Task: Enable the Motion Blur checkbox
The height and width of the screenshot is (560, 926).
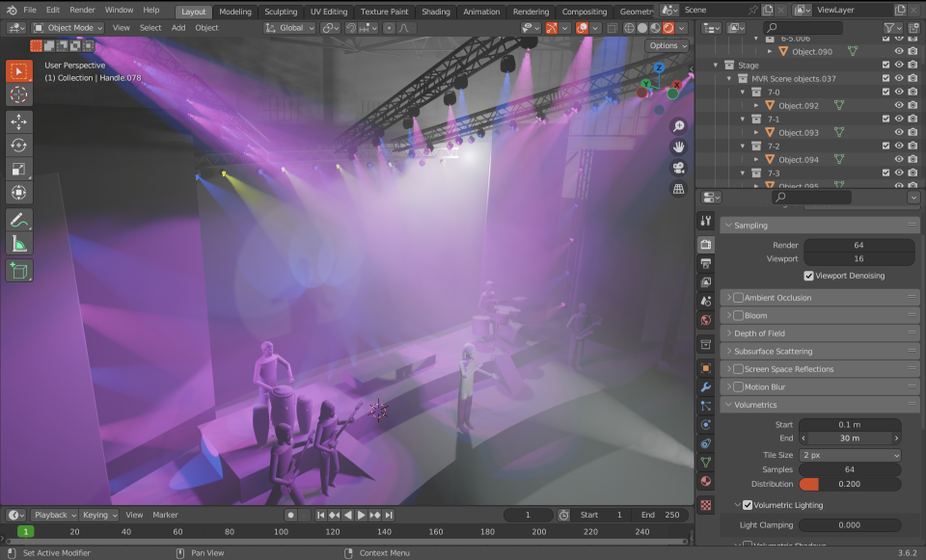Action: (738, 387)
